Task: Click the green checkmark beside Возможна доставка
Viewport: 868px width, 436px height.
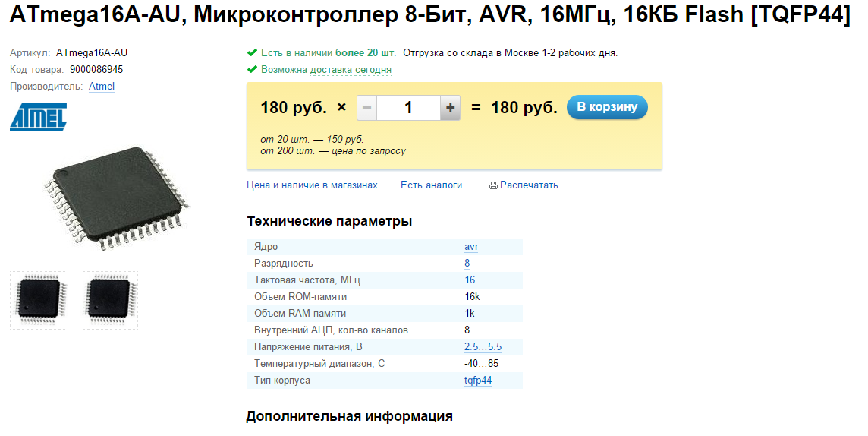Action: 252,69
